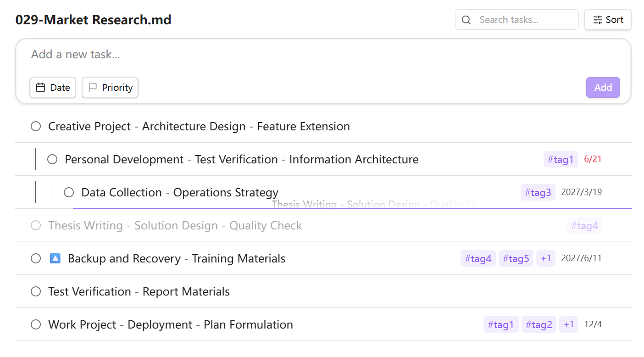Click the blue priority icon on Backup and Recovery
644x357 pixels.
click(55, 258)
